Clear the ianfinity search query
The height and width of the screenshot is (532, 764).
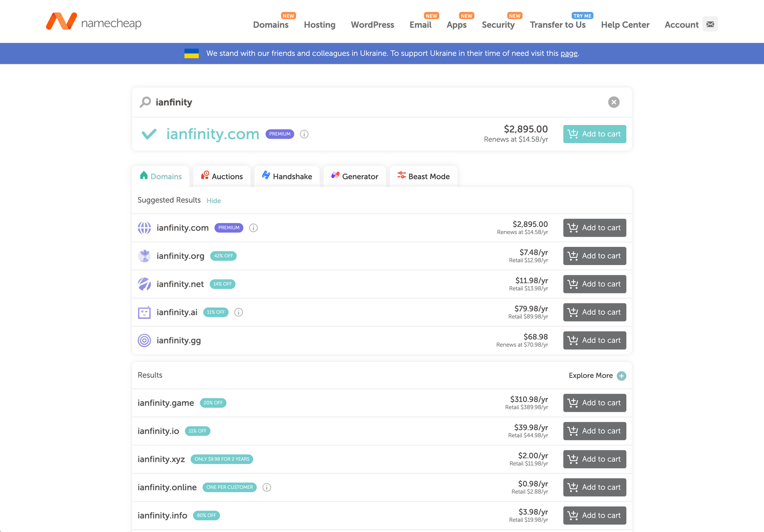click(614, 102)
